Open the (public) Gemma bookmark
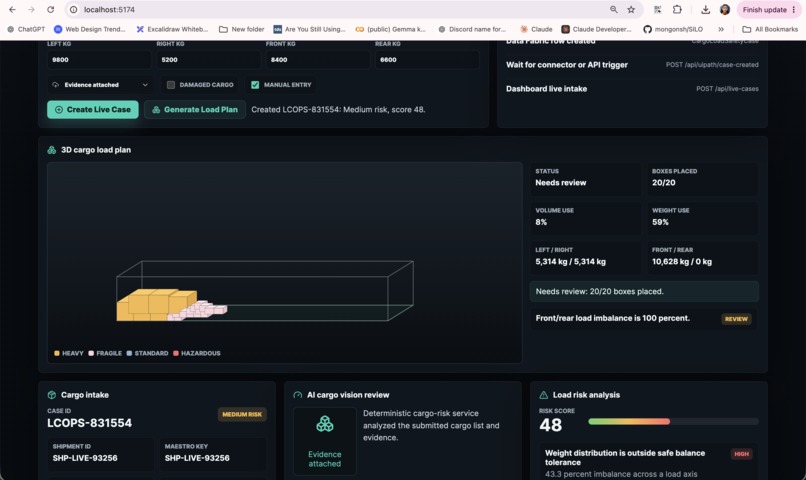This screenshot has width=806, height=480. point(391,29)
